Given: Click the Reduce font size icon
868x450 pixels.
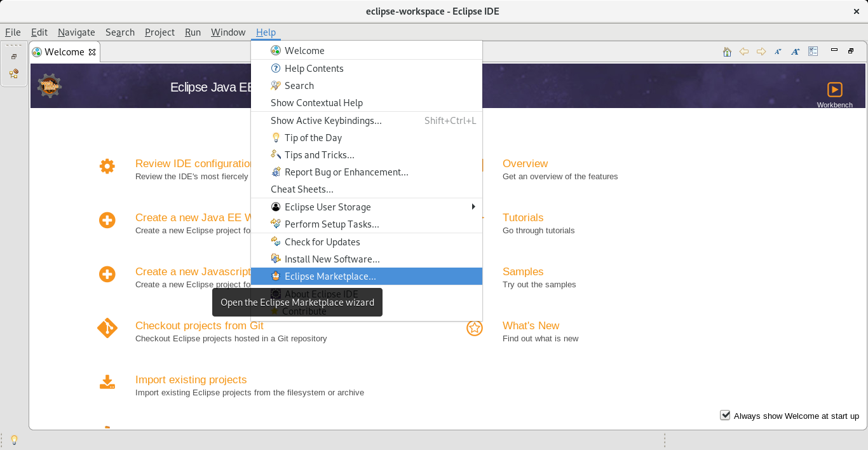Looking at the screenshot, I should tap(778, 51).
